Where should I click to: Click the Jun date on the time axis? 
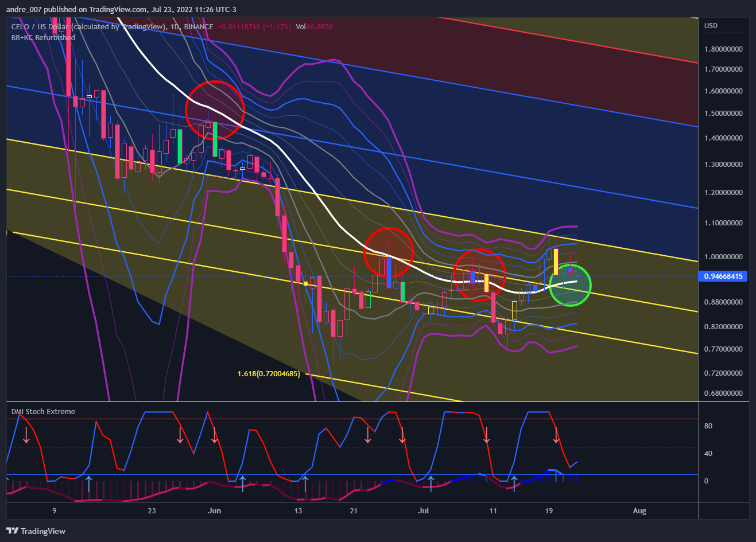click(214, 511)
